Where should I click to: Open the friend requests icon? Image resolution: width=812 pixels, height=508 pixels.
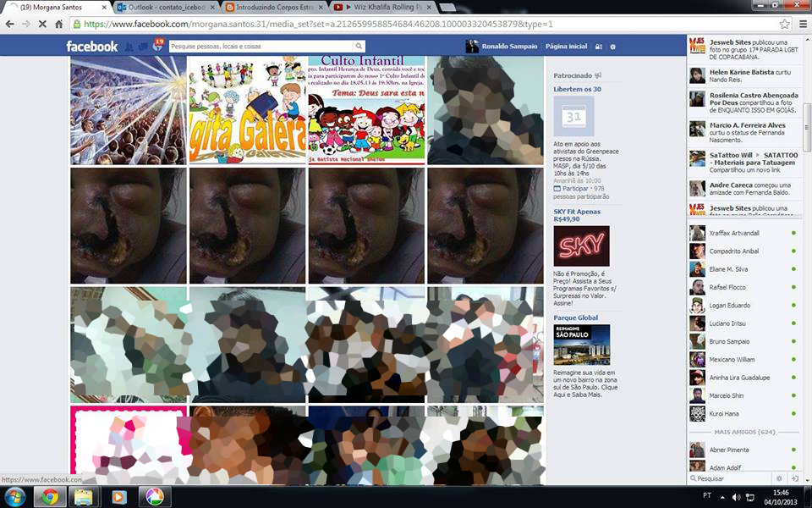[129, 47]
